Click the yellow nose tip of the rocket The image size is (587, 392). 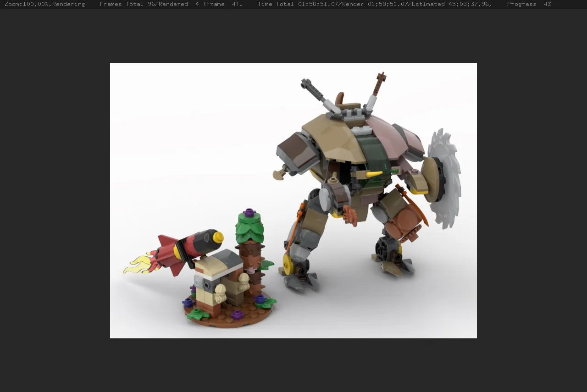(218, 237)
